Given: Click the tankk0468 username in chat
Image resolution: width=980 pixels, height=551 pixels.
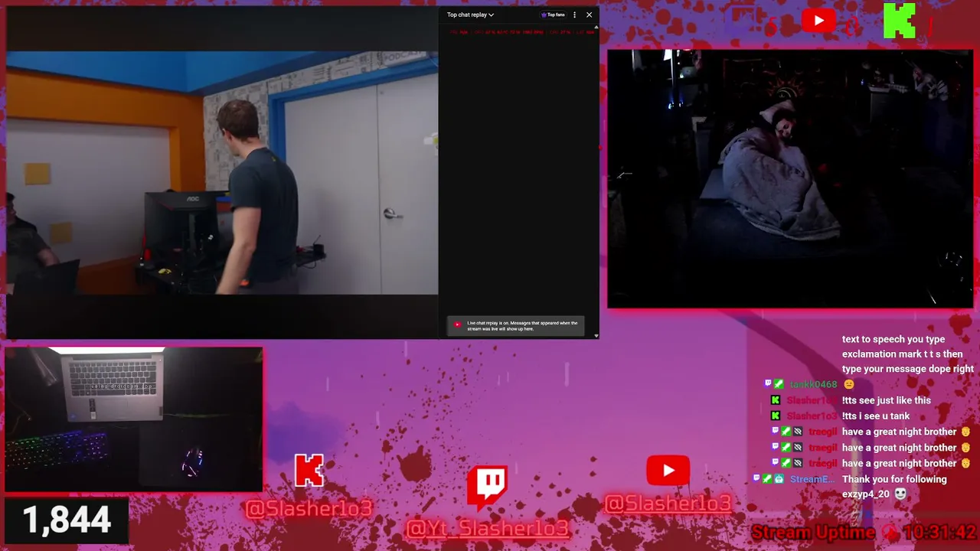Looking at the screenshot, I should pyautogui.click(x=813, y=385).
